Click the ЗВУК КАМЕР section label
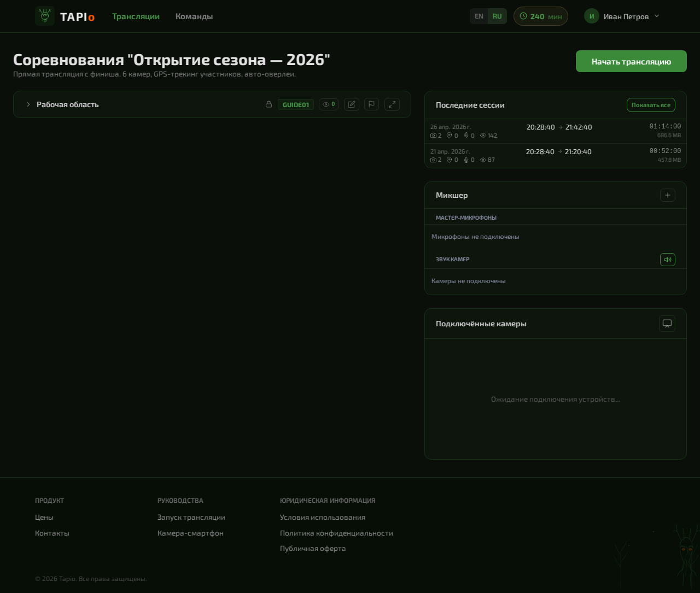 (453, 259)
